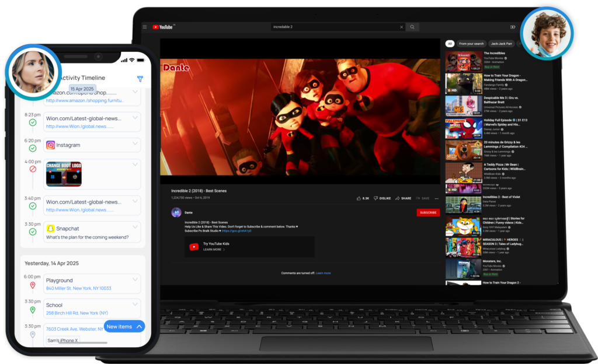598x364 pixels.
Task: Expand the Snapchat timeline entry
Action: 135,226
